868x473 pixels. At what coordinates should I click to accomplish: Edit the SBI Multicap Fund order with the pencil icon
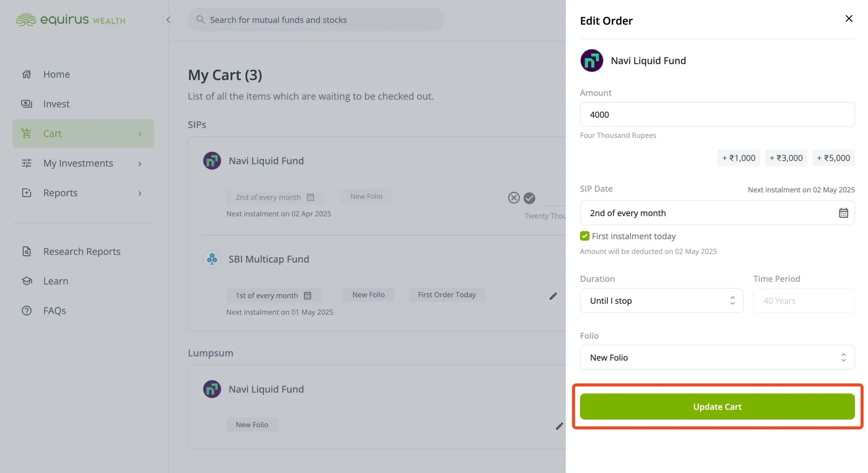click(x=553, y=296)
